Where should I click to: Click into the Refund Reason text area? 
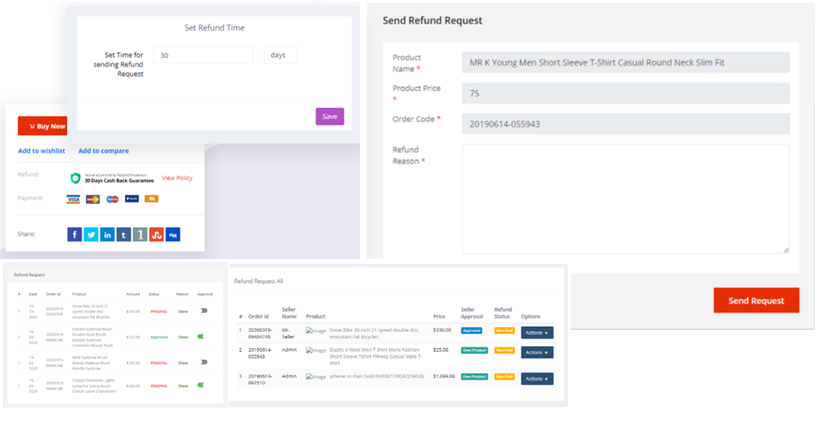(625, 198)
